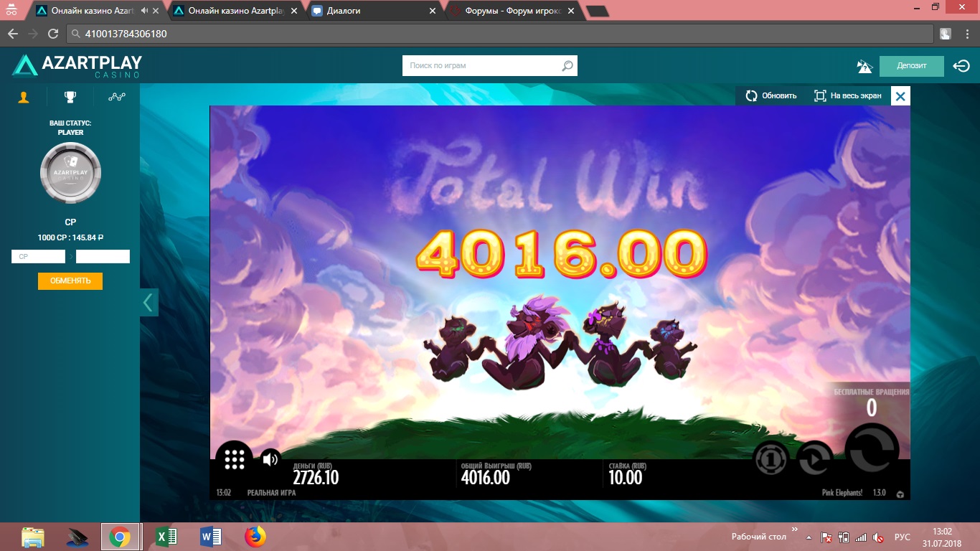
Task: Close the game window with X
Action: point(900,95)
